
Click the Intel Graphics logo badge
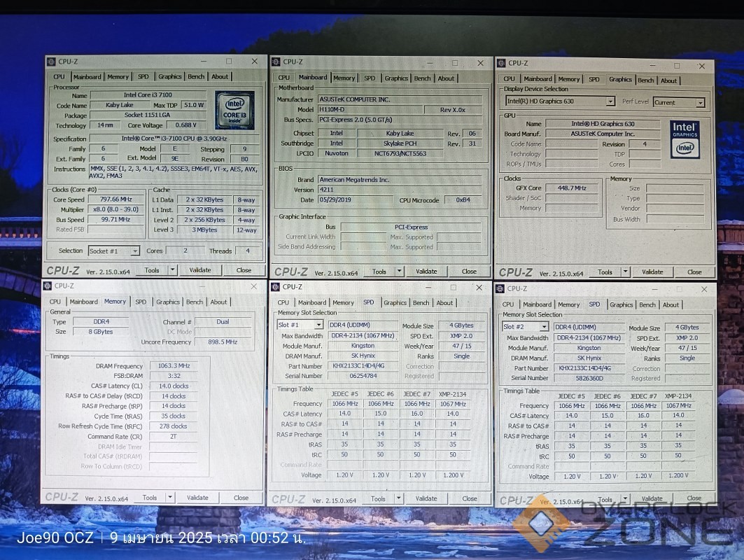[684, 139]
